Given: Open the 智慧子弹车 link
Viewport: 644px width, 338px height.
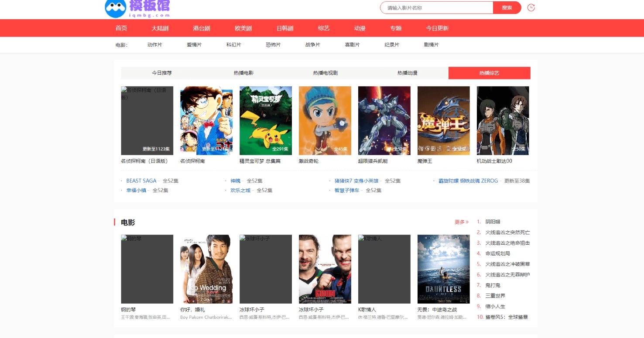Looking at the screenshot, I should [347, 190].
